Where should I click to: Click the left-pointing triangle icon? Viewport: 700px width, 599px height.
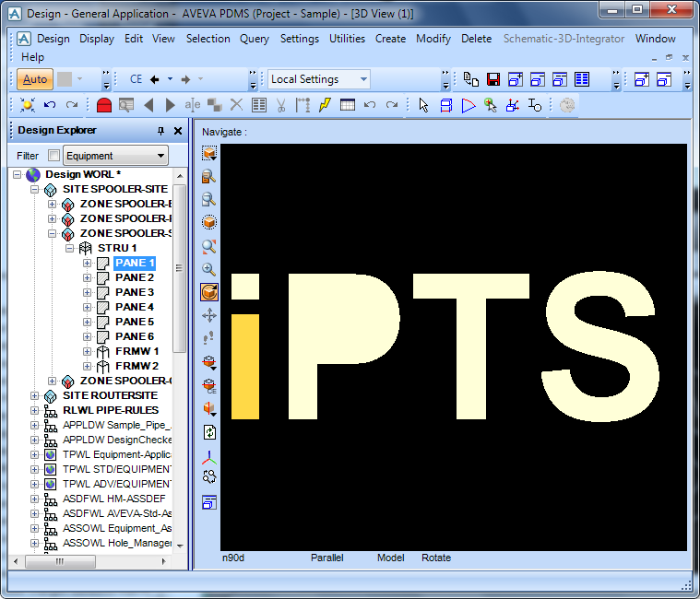pyautogui.click(x=149, y=105)
